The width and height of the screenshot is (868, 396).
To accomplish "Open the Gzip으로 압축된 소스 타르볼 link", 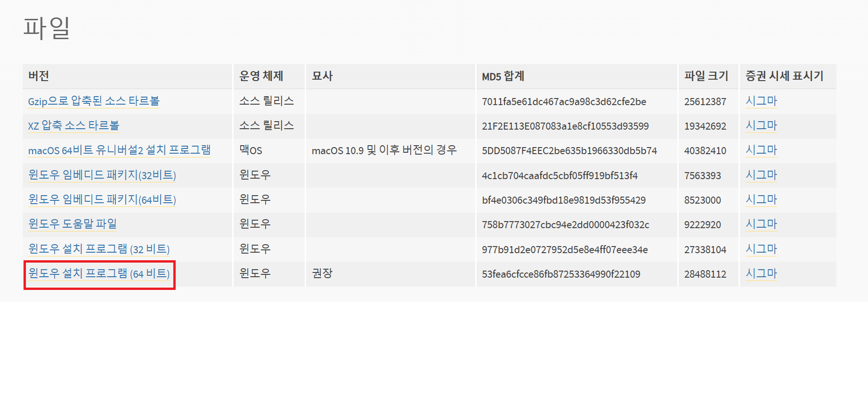I will 94,101.
